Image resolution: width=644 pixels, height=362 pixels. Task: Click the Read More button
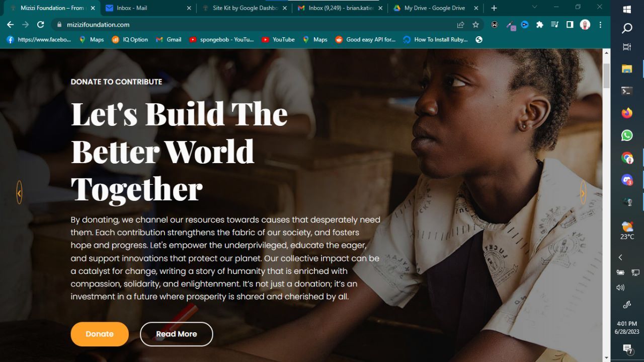pyautogui.click(x=177, y=334)
